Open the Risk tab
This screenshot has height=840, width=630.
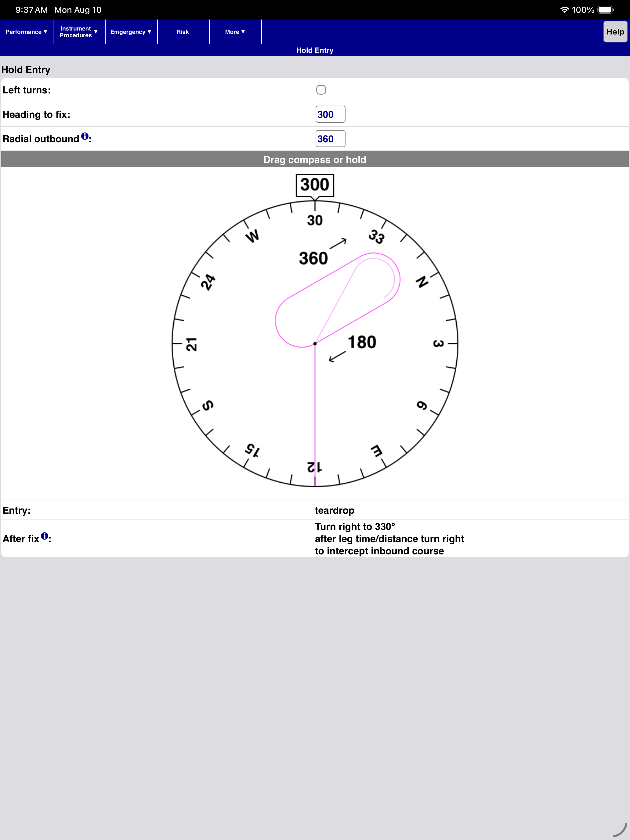pyautogui.click(x=183, y=32)
